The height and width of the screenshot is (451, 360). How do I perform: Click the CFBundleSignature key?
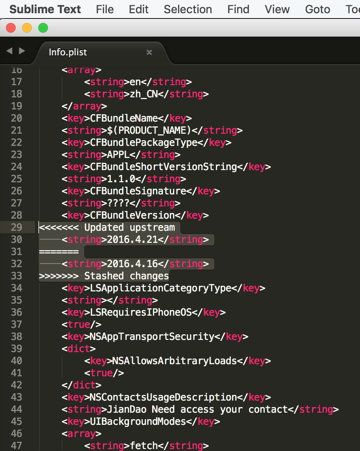(138, 191)
